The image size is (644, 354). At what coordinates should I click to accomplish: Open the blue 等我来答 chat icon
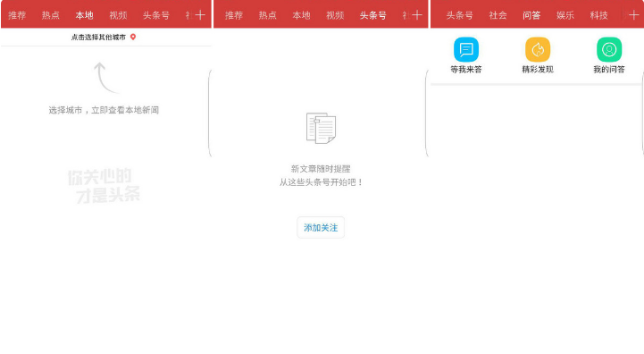465,49
